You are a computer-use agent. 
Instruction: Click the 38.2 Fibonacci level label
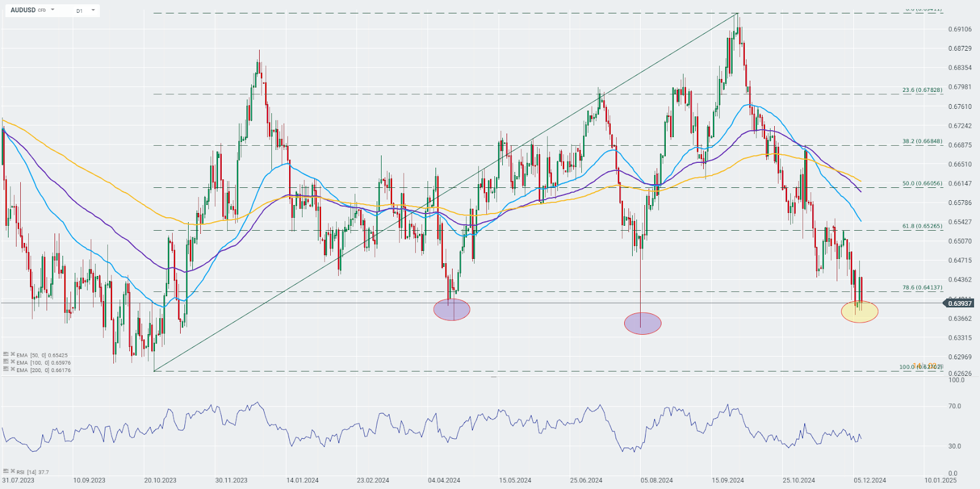[x=922, y=141]
